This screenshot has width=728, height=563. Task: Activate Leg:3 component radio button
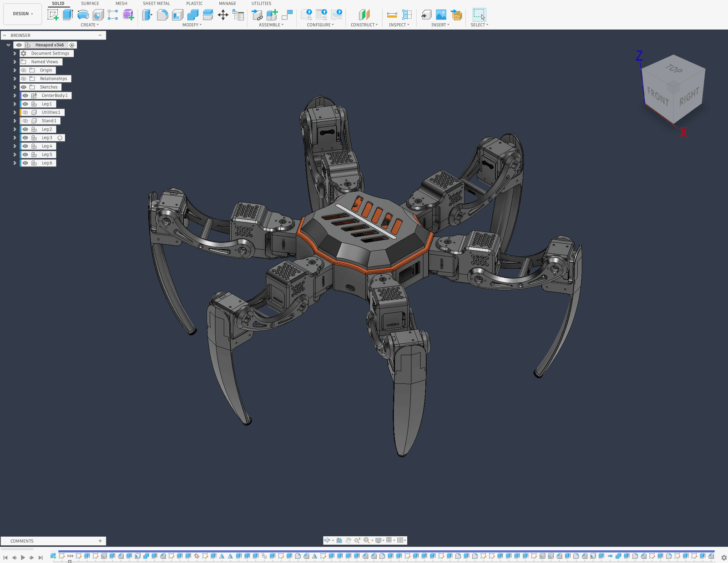click(60, 138)
